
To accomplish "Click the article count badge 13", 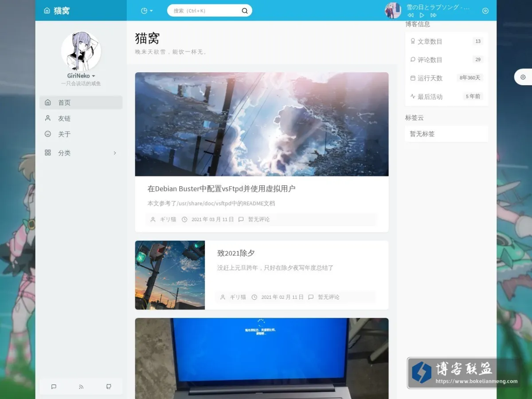I will (x=477, y=41).
